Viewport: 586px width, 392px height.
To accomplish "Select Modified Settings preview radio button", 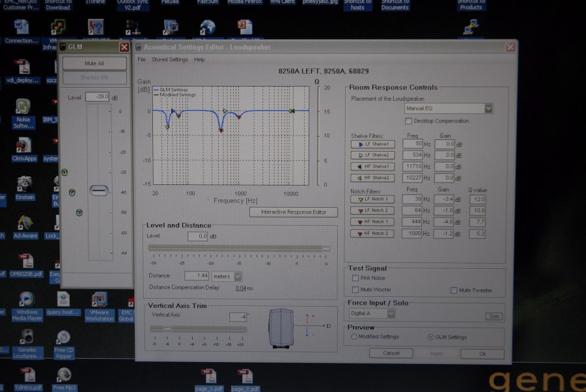I will [354, 337].
